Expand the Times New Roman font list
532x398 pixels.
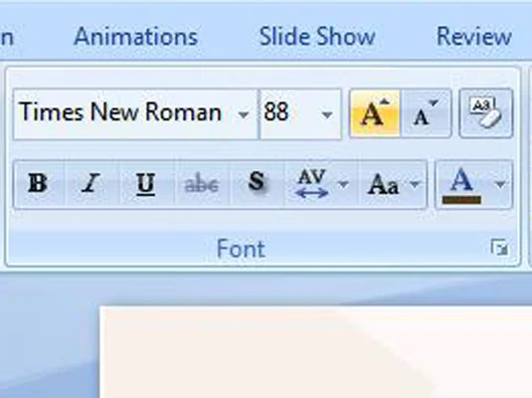coord(244,114)
